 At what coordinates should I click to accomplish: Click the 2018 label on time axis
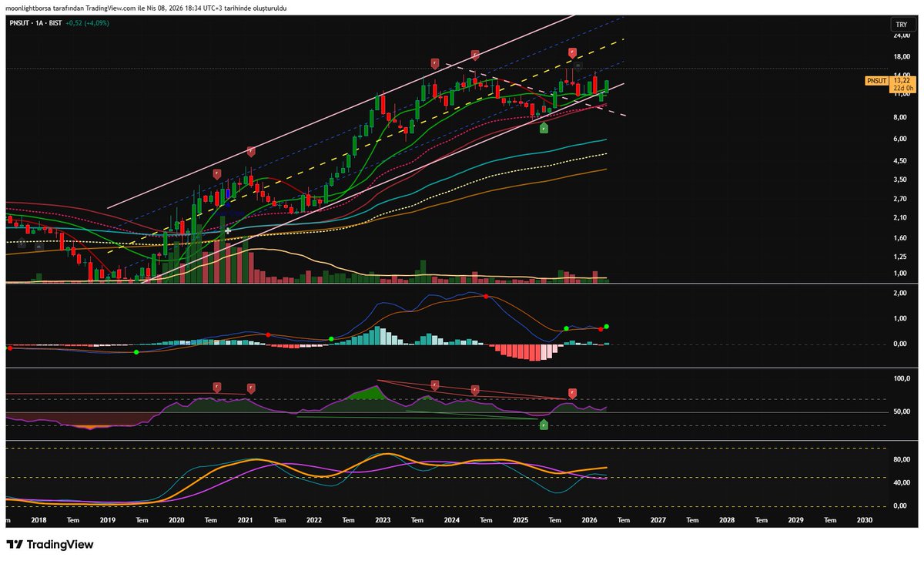pyautogui.click(x=38, y=520)
